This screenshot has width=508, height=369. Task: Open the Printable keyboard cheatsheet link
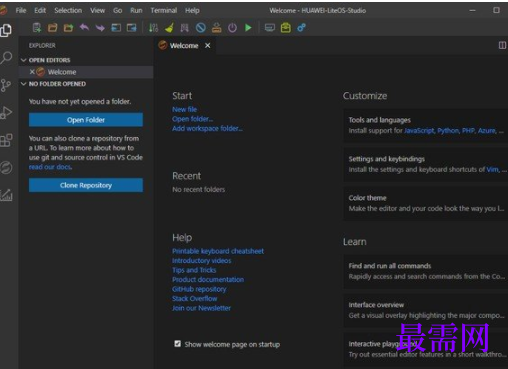point(218,251)
